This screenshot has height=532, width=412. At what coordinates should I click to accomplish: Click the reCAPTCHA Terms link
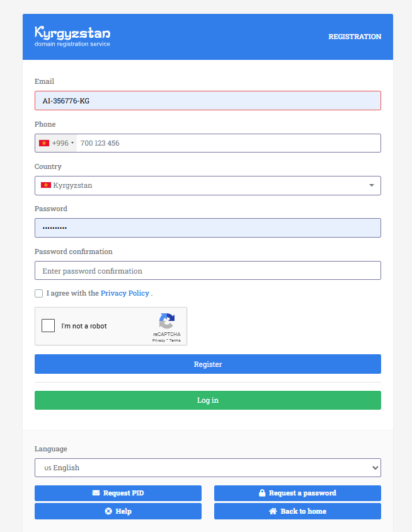175,340
